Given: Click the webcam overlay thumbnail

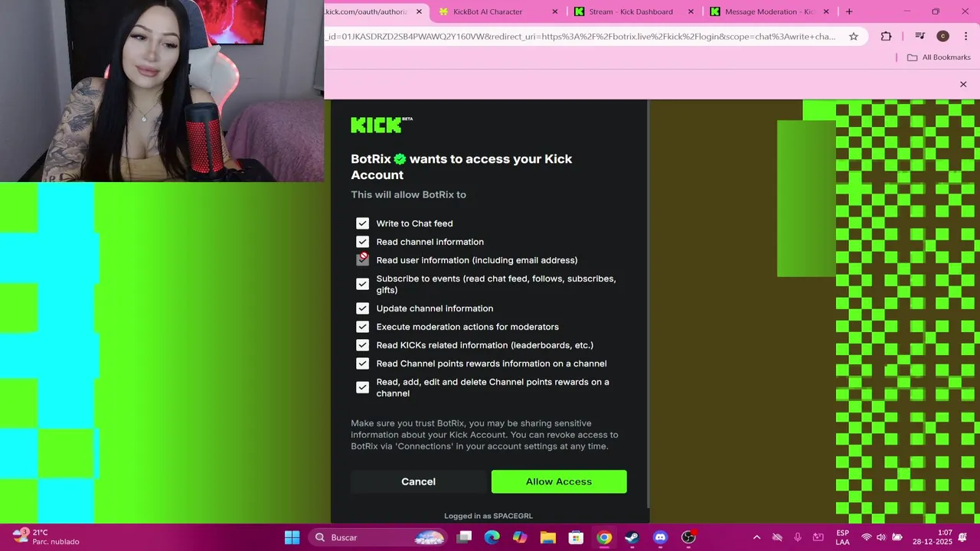Looking at the screenshot, I should [x=162, y=91].
